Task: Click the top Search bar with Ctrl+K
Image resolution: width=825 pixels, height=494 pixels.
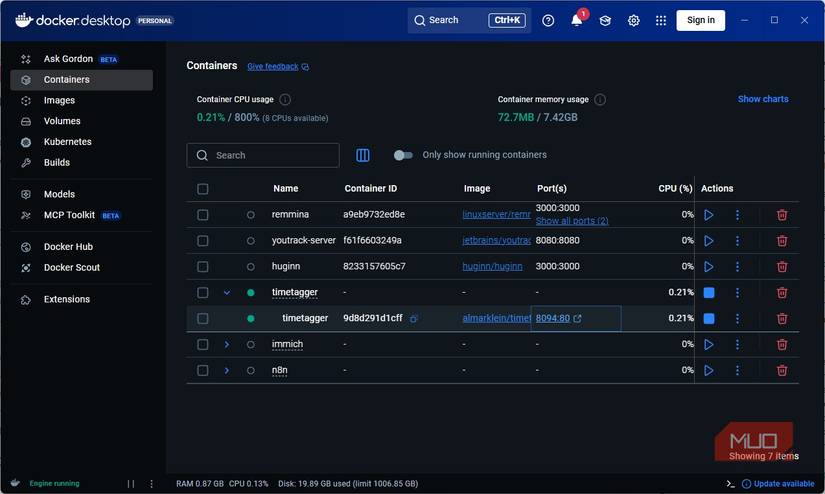Action: (469, 21)
